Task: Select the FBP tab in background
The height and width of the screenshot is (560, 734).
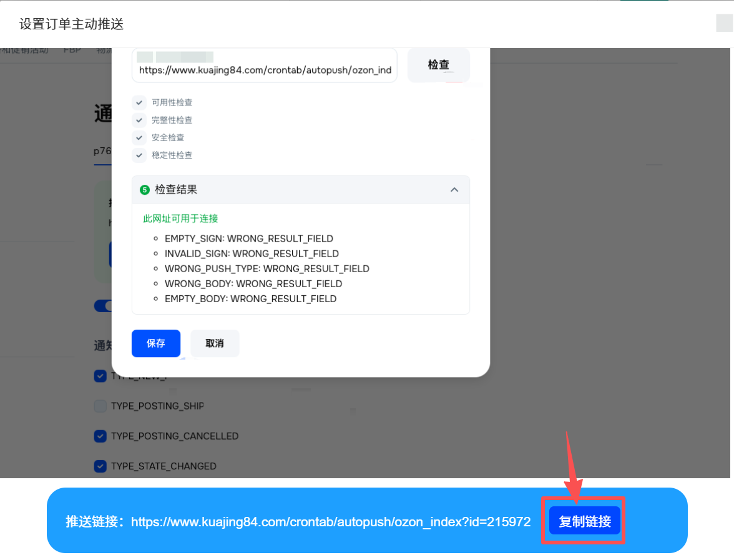Action: pyautogui.click(x=72, y=51)
